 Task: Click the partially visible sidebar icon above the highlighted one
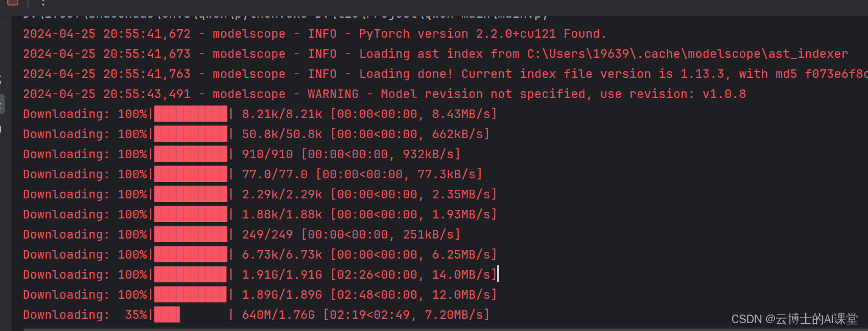(x=1, y=79)
